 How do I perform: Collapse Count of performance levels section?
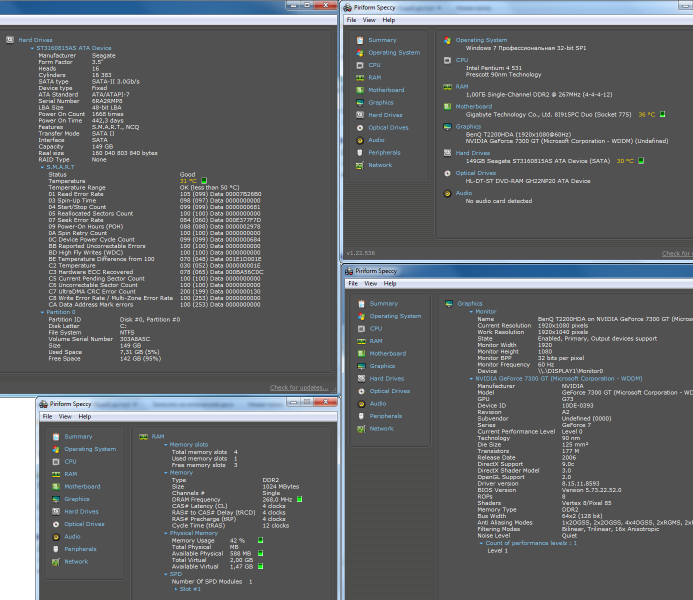point(481,543)
